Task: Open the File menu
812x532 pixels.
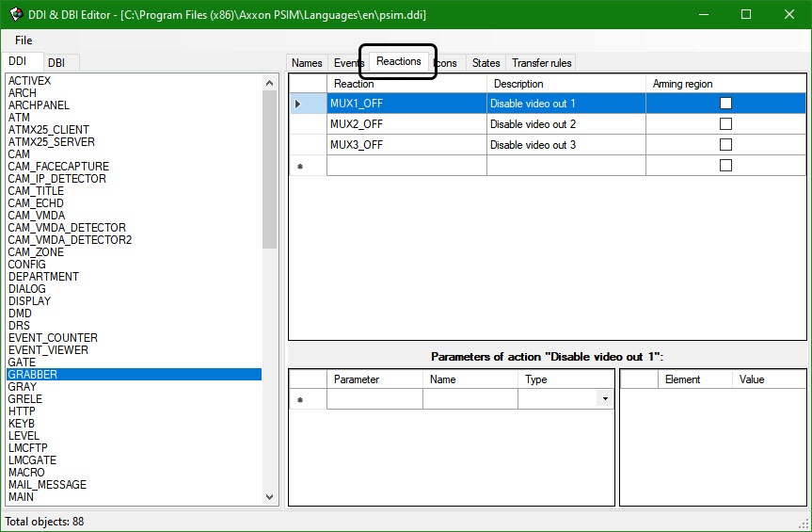Action: (x=24, y=40)
